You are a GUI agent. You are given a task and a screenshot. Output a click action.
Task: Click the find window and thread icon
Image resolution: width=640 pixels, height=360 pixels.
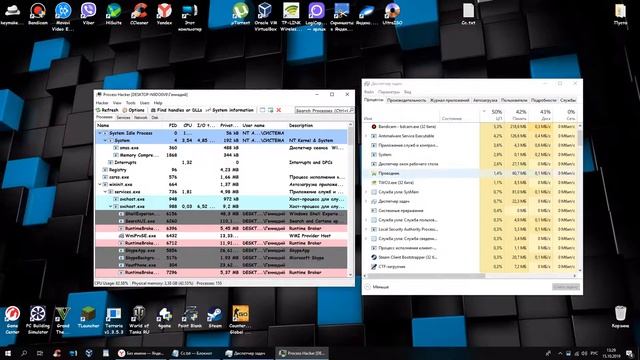(270, 110)
